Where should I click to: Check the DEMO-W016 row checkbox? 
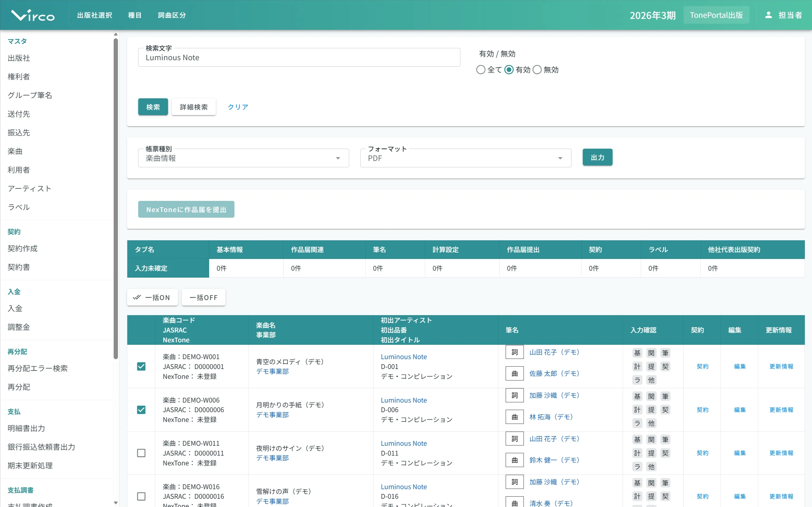(141, 496)
